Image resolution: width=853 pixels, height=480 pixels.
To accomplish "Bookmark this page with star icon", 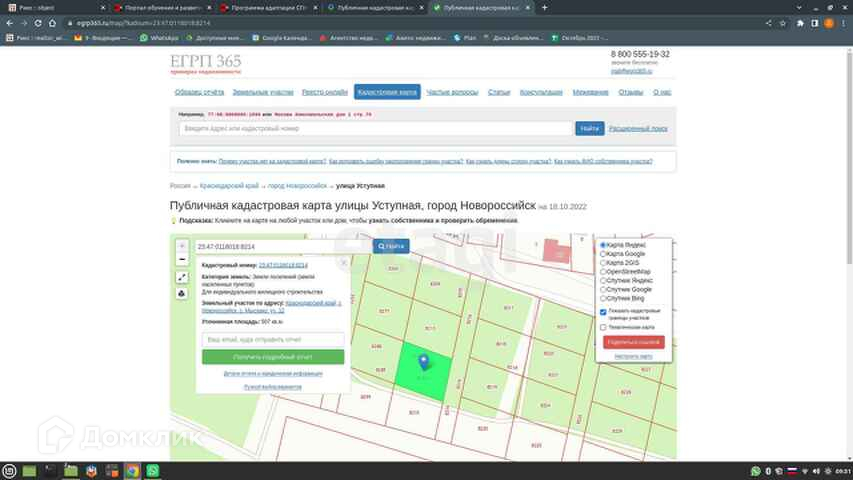I will (783, 23).
